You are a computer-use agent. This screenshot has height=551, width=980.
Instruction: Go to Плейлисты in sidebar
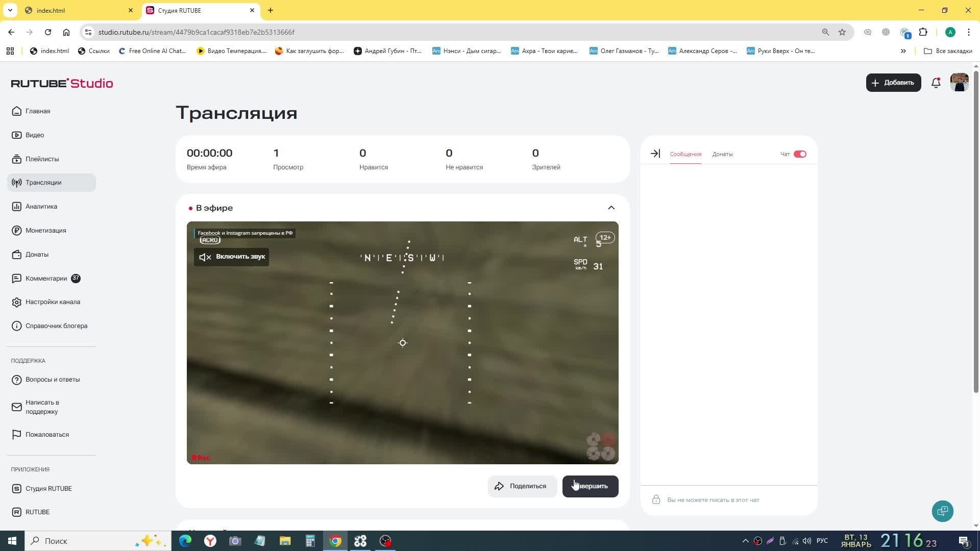(42, 159)
